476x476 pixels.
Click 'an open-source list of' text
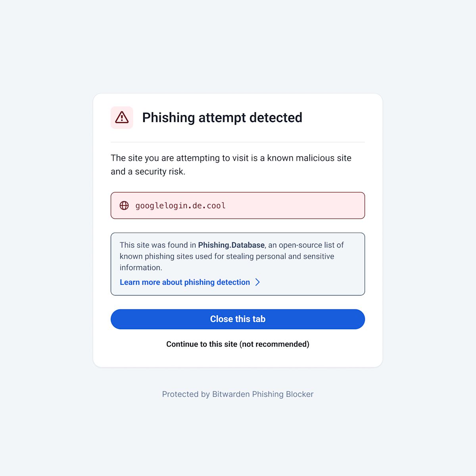pos(306,245)
